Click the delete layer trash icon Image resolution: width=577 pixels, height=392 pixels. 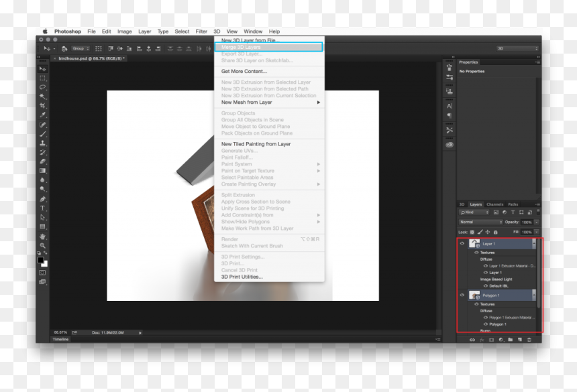[x=529, y=340]
